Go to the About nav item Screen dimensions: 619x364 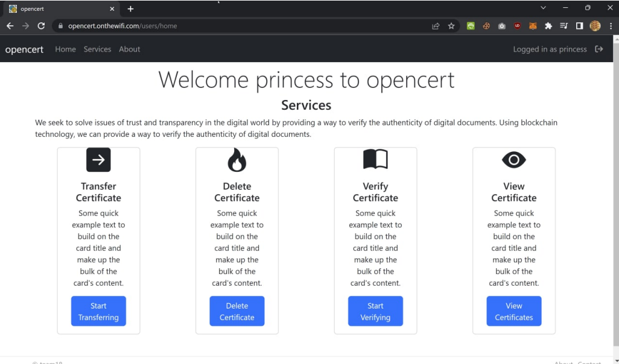click(x=129, y=49)
